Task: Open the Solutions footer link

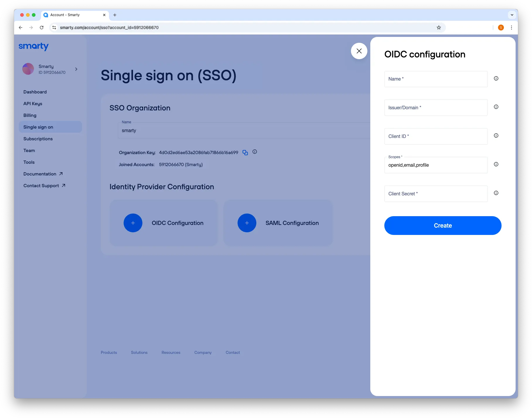Action: 139,353
